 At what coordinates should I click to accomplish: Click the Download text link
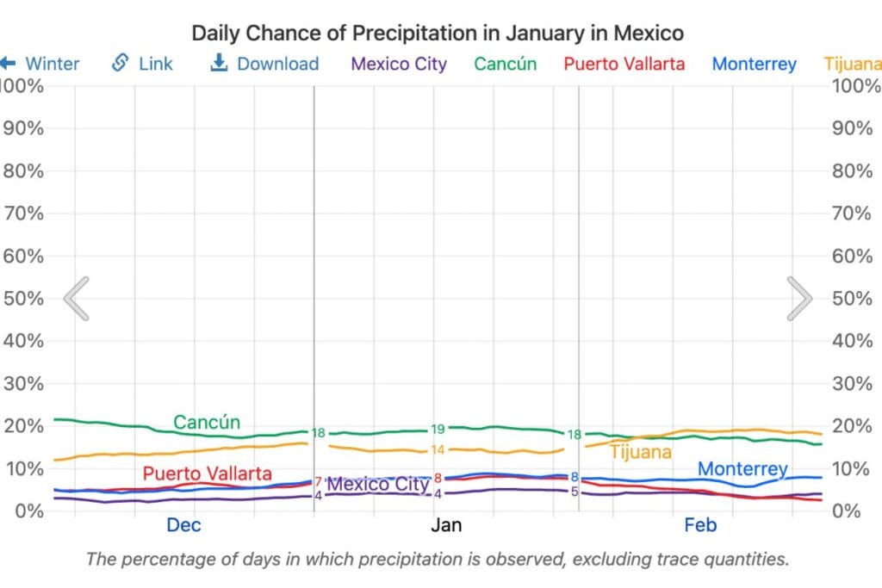tap(277, 64)
